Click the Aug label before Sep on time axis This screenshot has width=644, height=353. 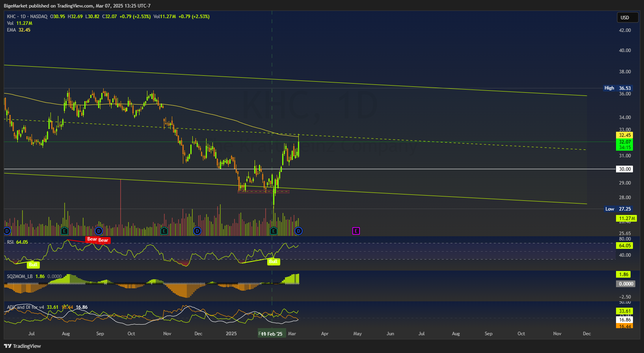[x=66, y=334]
